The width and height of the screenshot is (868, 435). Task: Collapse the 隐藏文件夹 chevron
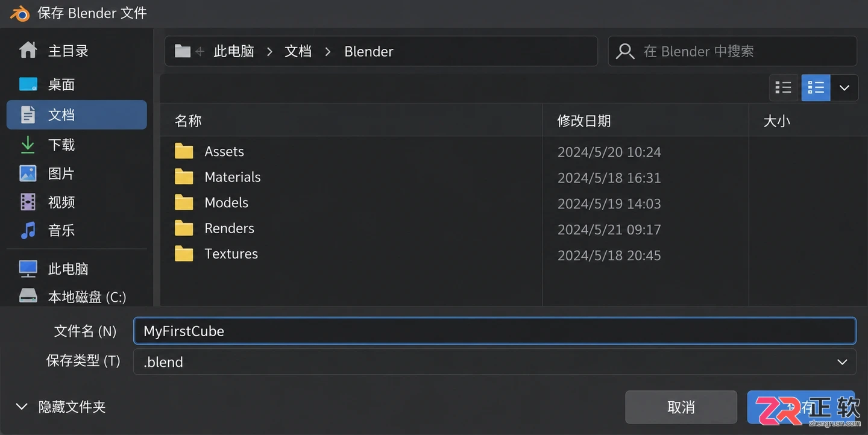(22, 407)
